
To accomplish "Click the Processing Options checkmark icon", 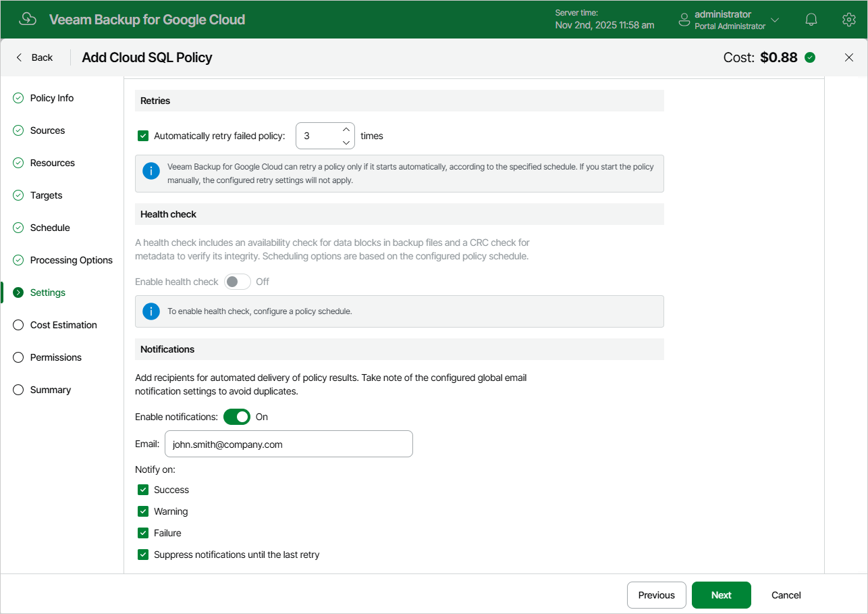I will 18,260.
